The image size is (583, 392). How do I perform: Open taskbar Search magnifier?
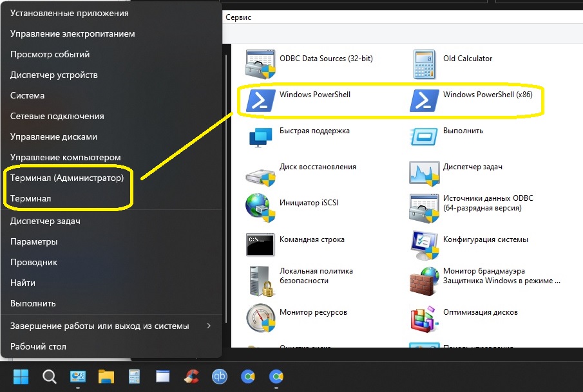(49, 377)
